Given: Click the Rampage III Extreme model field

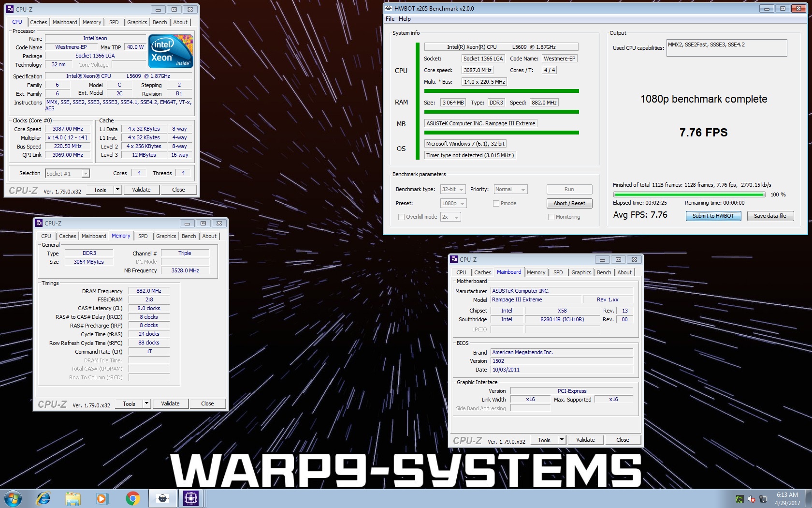Looking at the screenshot, I should [x=536, y=299].
